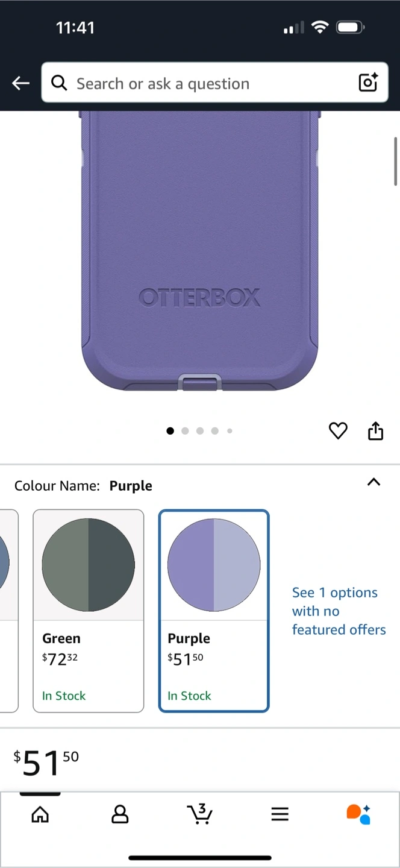
Task: Tap the green two-tone colour circle
Action: coord(88,565)
